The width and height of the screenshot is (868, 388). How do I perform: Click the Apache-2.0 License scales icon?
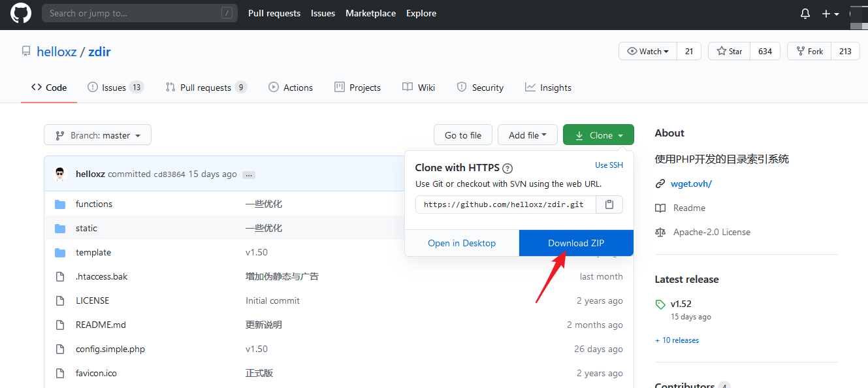pyautogui.click(x=660, y=231)
